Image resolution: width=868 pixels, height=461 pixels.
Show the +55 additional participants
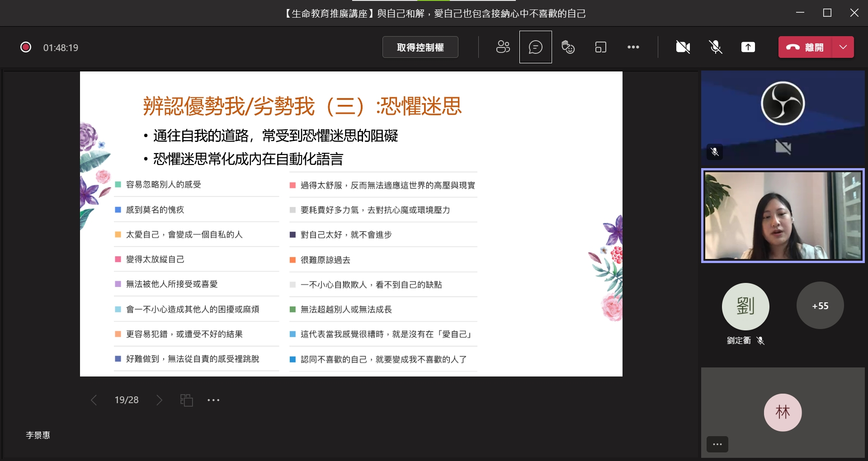[x=820, y=306]
